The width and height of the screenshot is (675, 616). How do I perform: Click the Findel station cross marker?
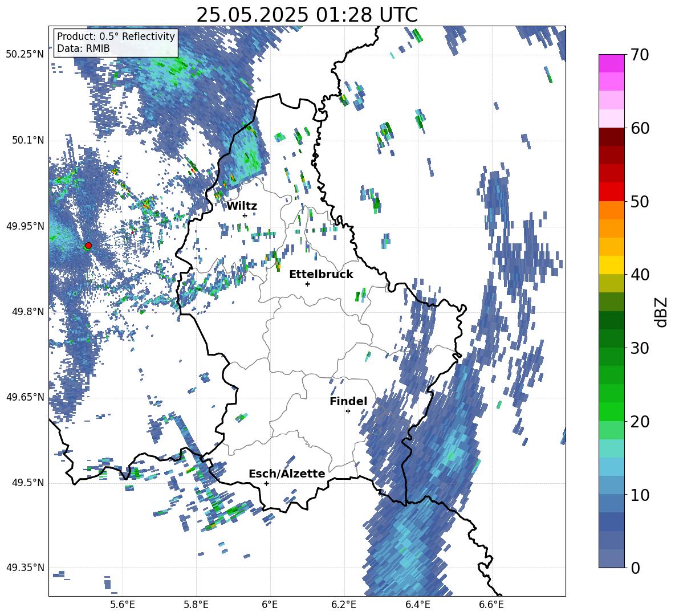[348, 411]
